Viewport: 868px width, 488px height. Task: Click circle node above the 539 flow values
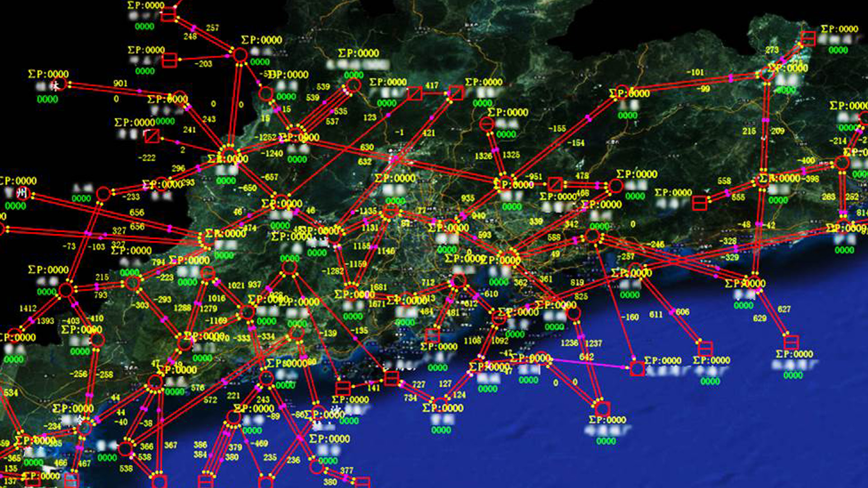[353, 85]
